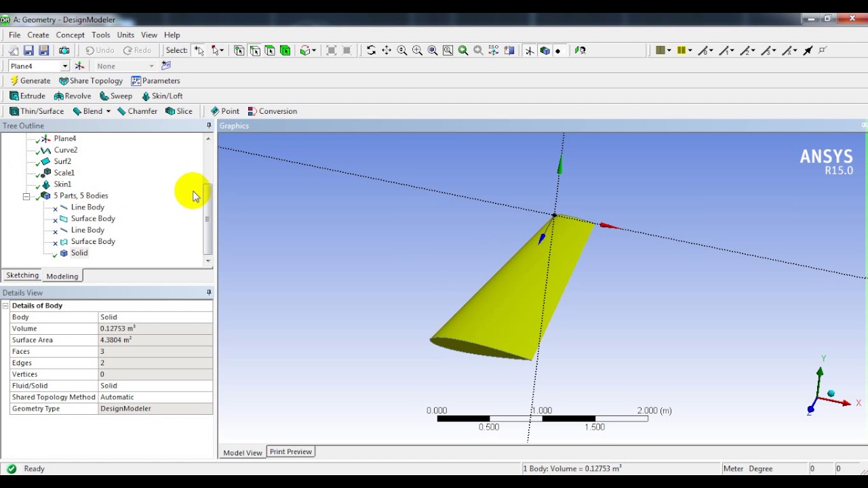868x488 pixels.
Task: Open the File menu
Action: click(x=14, y=35)
